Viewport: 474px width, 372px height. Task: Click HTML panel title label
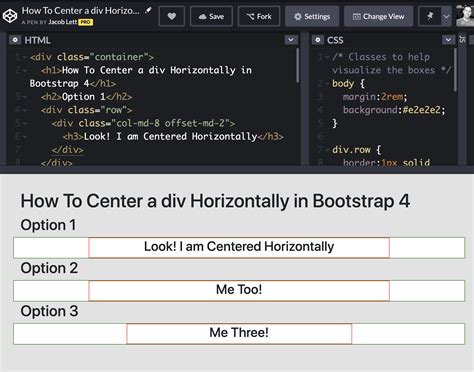point(37,40)
